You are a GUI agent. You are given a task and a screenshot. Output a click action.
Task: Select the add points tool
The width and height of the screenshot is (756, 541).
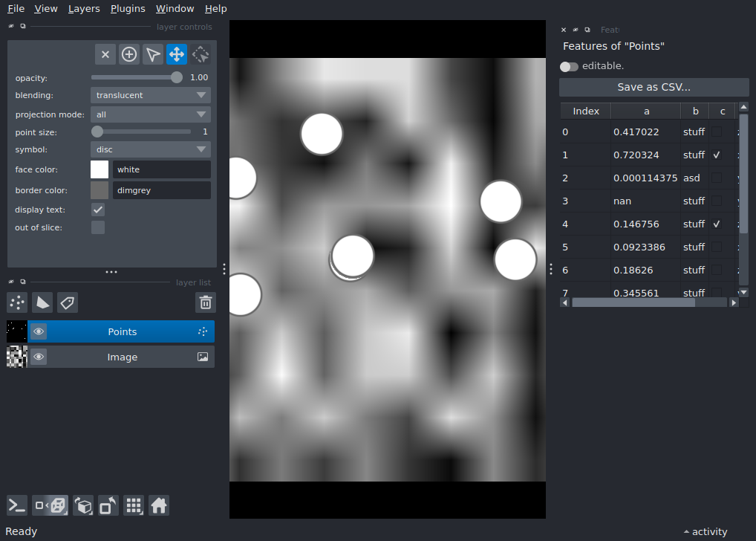pyautogui.click(x=128, y=54)
